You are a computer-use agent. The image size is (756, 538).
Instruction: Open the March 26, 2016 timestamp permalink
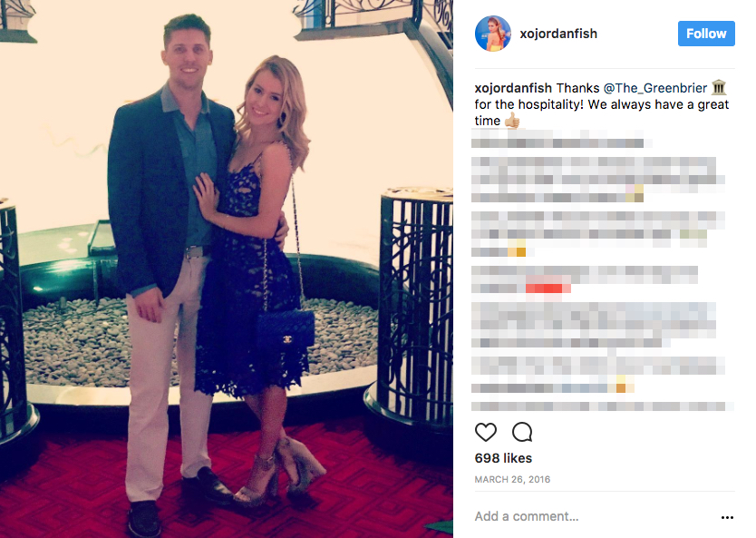point(512,479)
